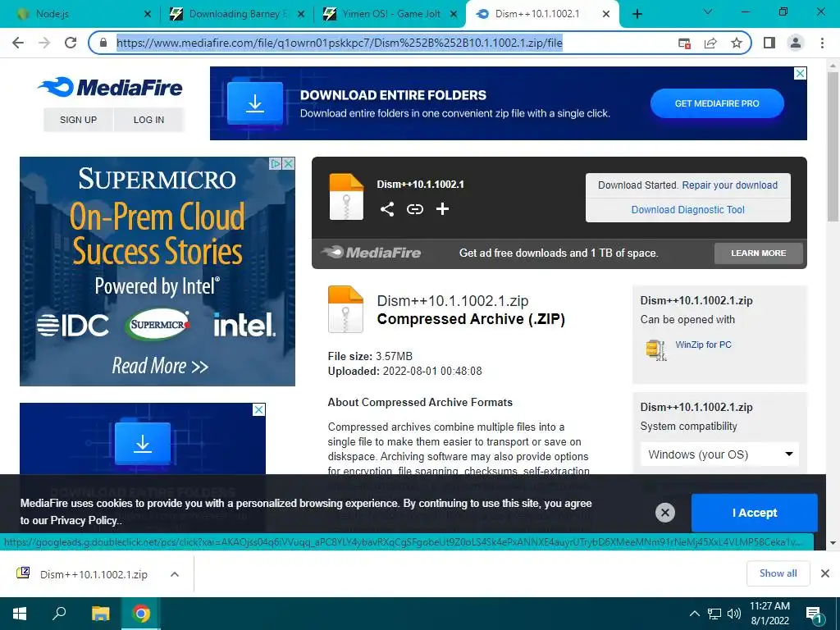Image resolution: width=840 pixels, height=630 pixels.
Task: Click the page vertical scrollbar
Action: (833, 146)
